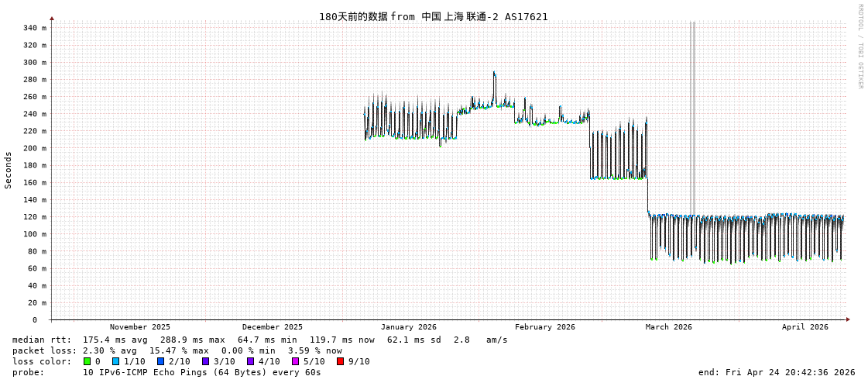The width and height of the screenshot is (868, 383).
Task: Click the RRDTOOL / TOBI OETIKER watermark
Action: 859,47
